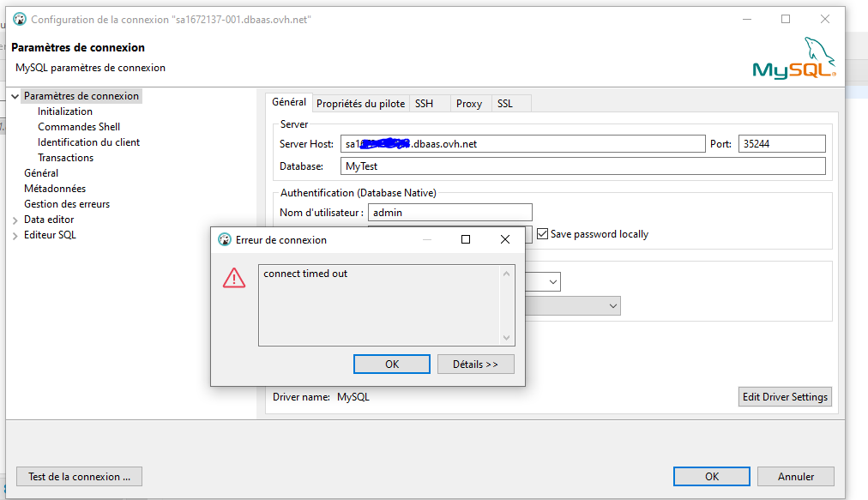Select the Proxy tab
The height and width of the screenshot is (500, 868).
[469, 104]
